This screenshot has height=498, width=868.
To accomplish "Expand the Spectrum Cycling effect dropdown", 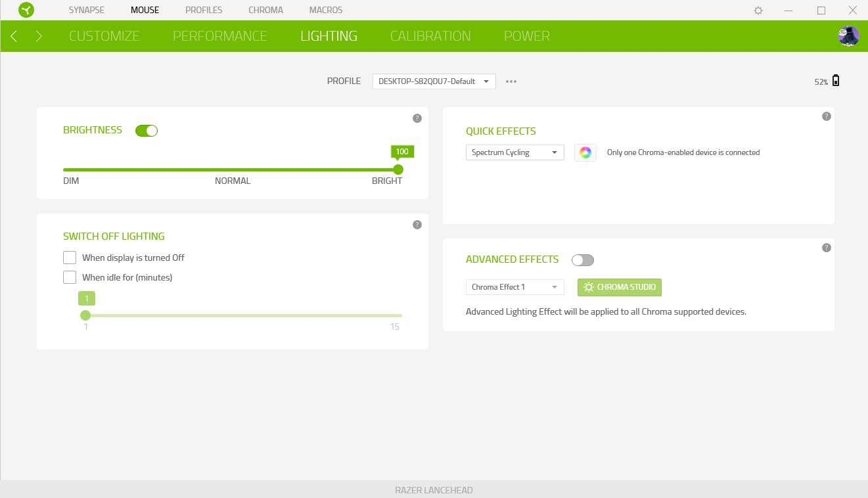I will pos(514,152).
